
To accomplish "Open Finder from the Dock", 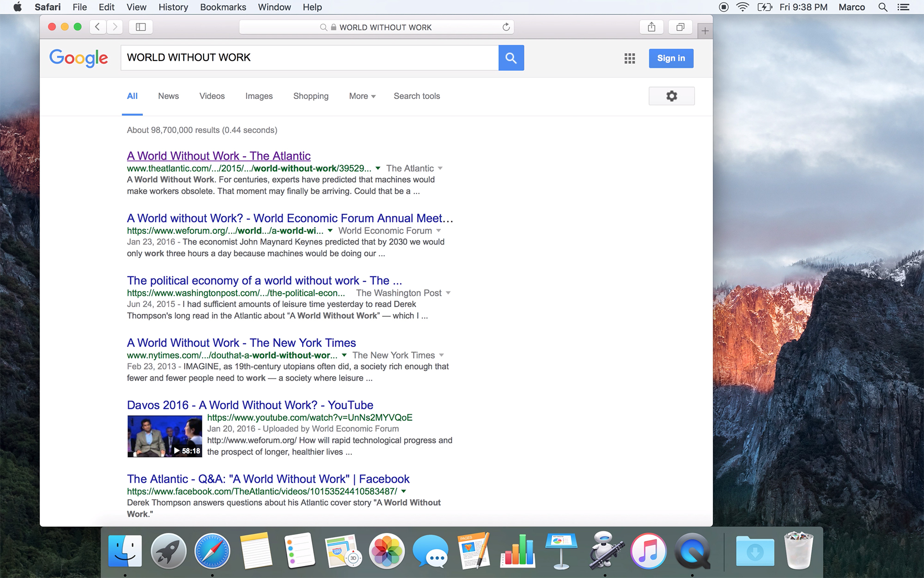I will tap(125, 551).
